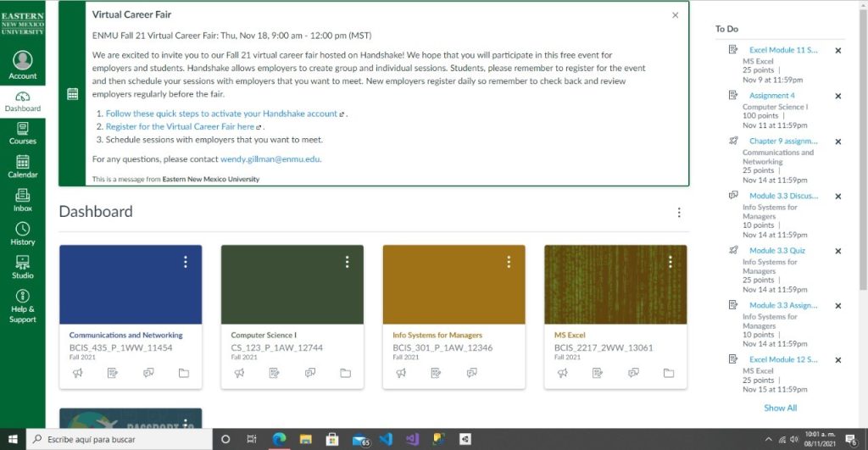
Task: Open files folder icon on MS Excel card
Action: pos(669,373)
